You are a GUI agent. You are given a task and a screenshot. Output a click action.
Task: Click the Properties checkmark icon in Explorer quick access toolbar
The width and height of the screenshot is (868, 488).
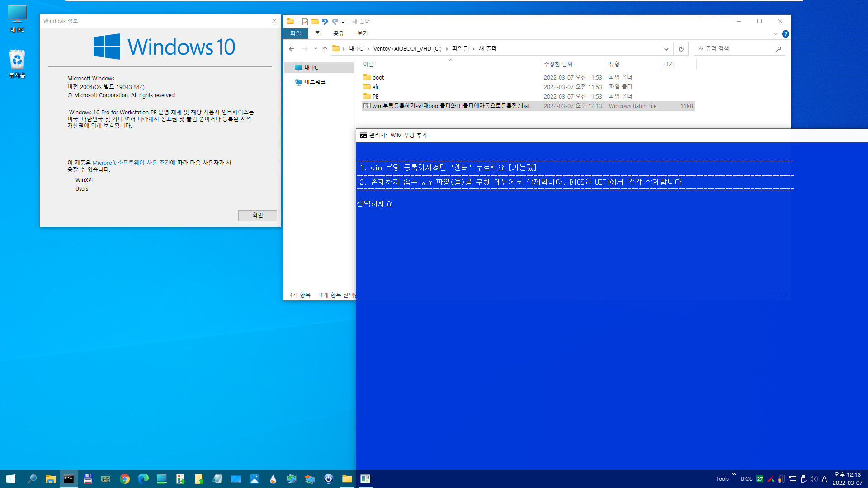point(305,21)
